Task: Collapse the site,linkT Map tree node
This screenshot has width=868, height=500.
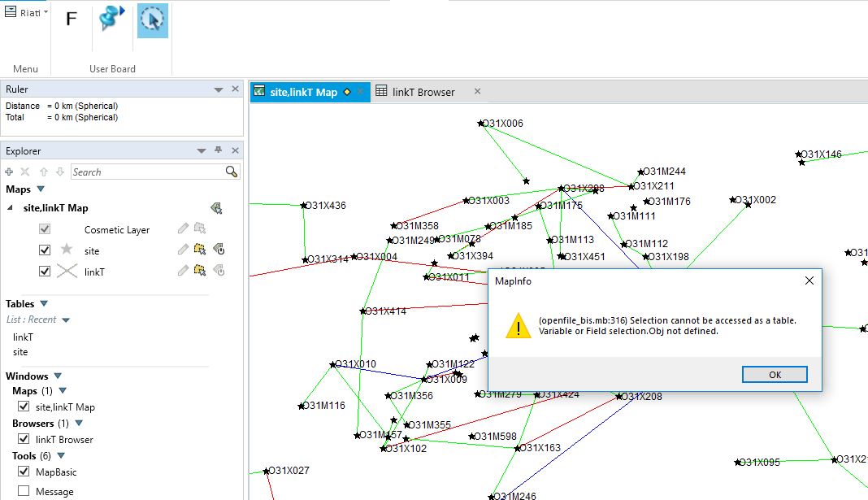Action: click(10, 207)
